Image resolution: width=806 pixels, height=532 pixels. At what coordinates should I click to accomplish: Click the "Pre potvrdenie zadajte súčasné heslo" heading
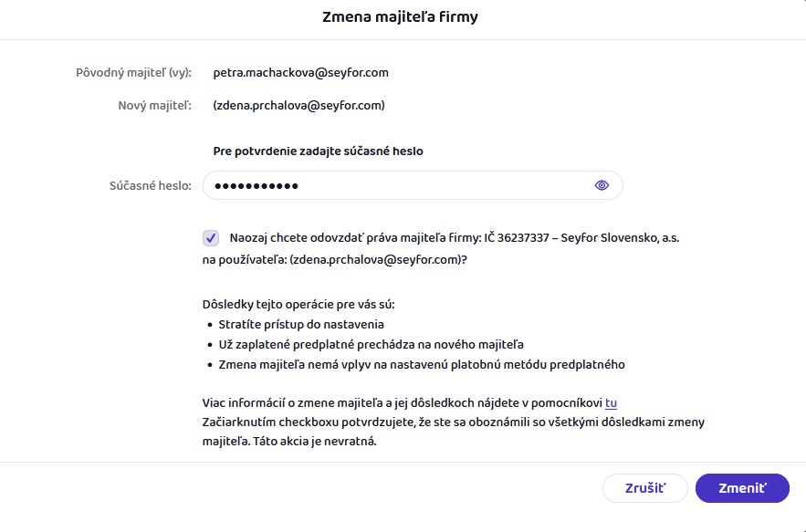point(318,151)
